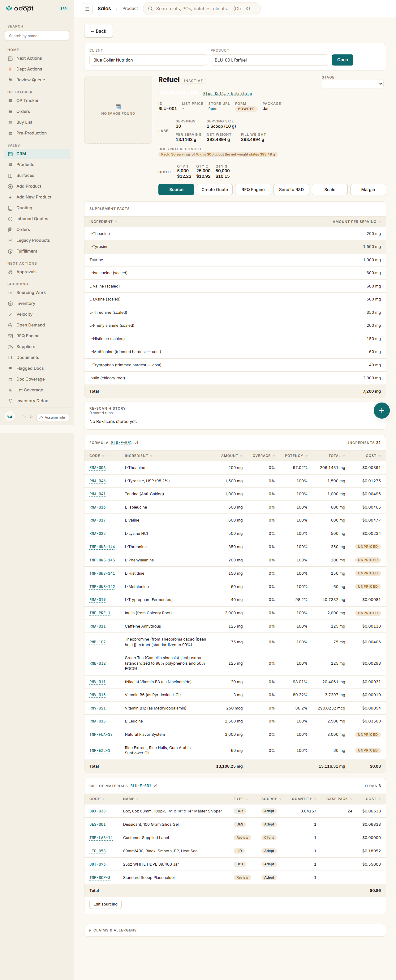Click the Review Queue flag icon

tap(10, 80)
